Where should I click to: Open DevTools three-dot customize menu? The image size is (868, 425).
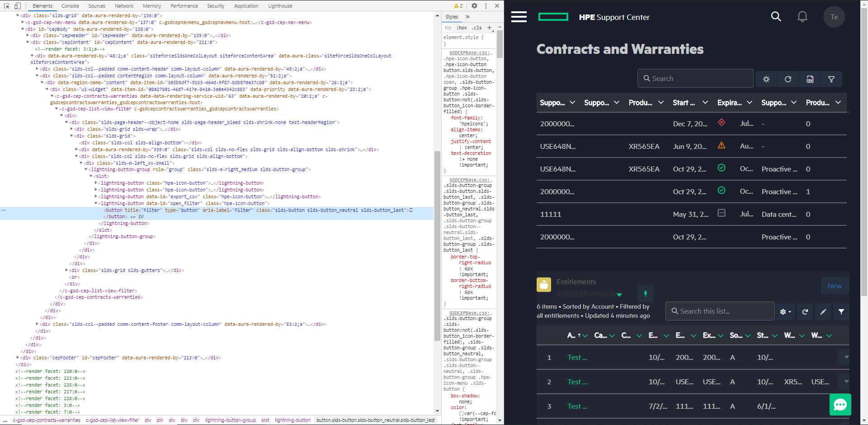[486, 6]
